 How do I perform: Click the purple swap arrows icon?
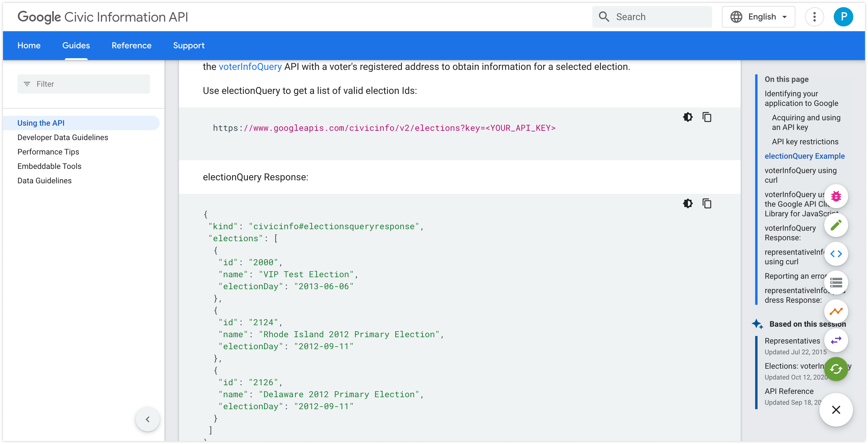click(x=836, y=340)
